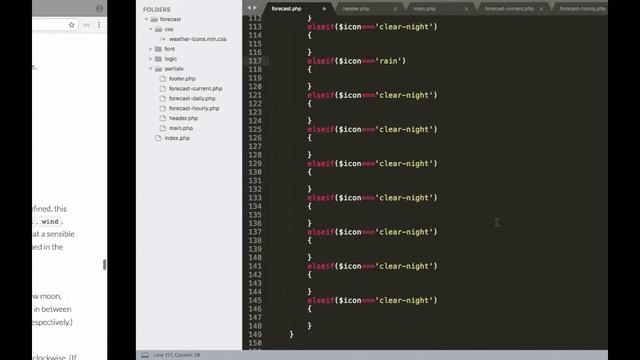Click the forecast folder icon in sidebar
640x360 pixels.
(x=154, y=19)
